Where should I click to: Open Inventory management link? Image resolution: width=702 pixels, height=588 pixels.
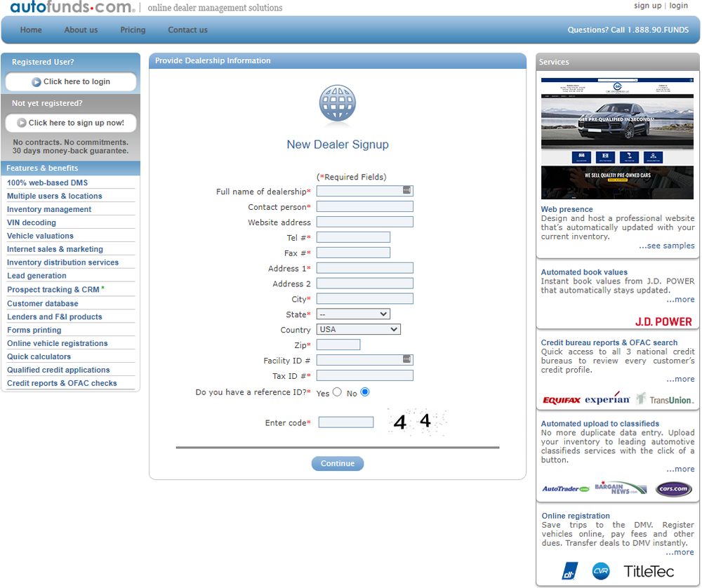(x=49, y=209)
